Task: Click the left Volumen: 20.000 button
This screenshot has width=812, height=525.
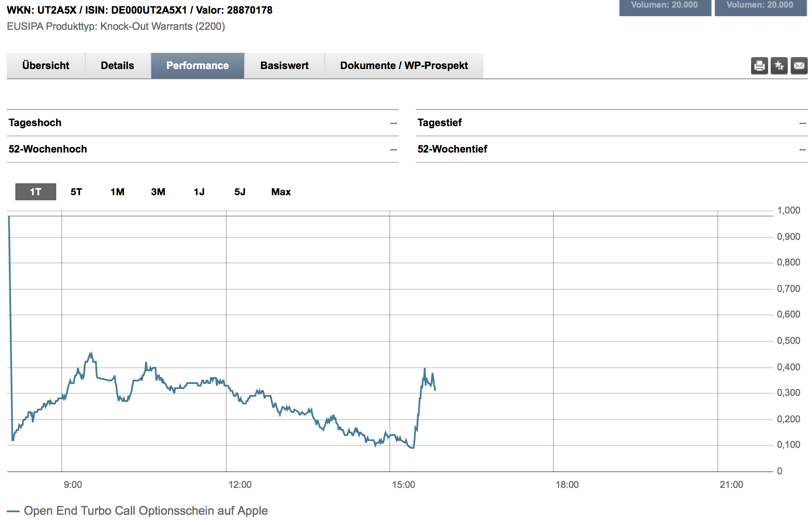Action: (665, 7)
